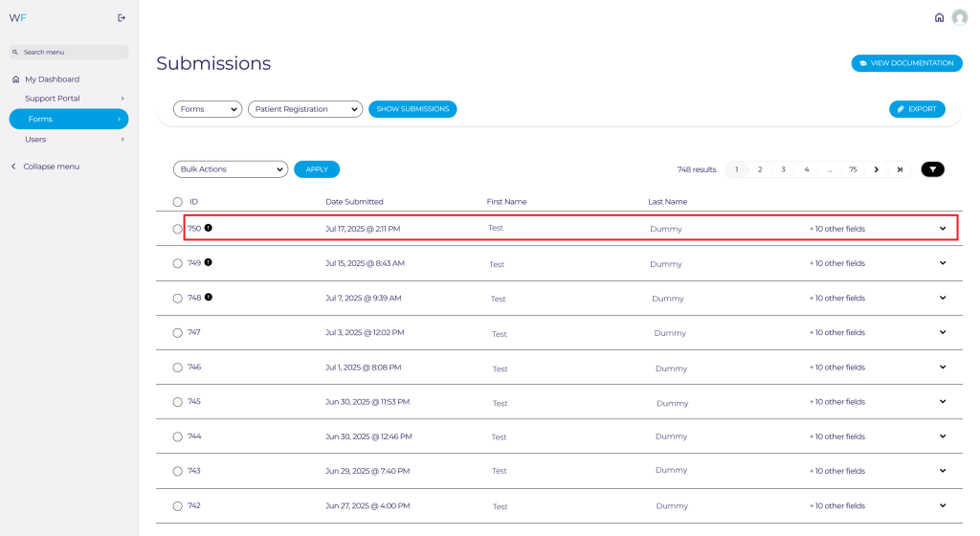
Task: Jump to page 3 of results
Action: click(x=783, y=169)
